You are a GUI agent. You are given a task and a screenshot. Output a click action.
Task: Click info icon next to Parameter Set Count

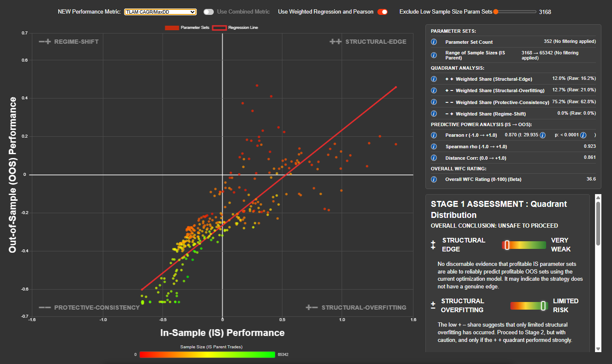coord(434,42)
